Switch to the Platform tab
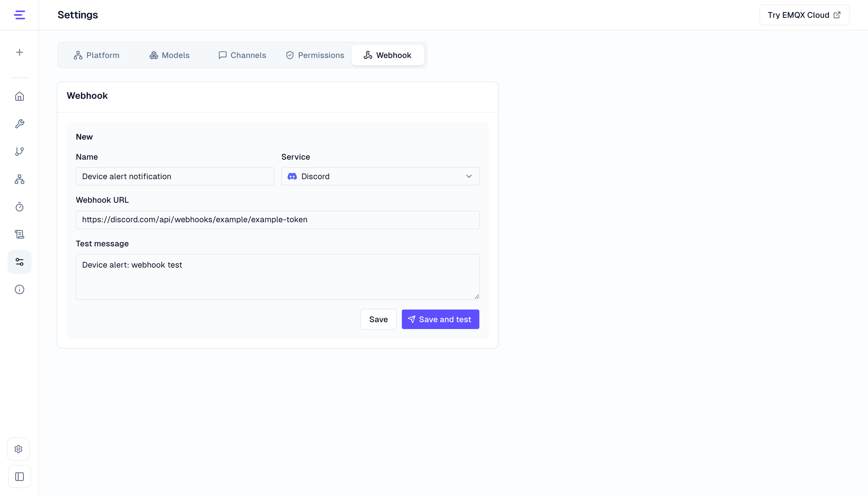This screenshot has height=495, width=868. [x=96, y=55]
